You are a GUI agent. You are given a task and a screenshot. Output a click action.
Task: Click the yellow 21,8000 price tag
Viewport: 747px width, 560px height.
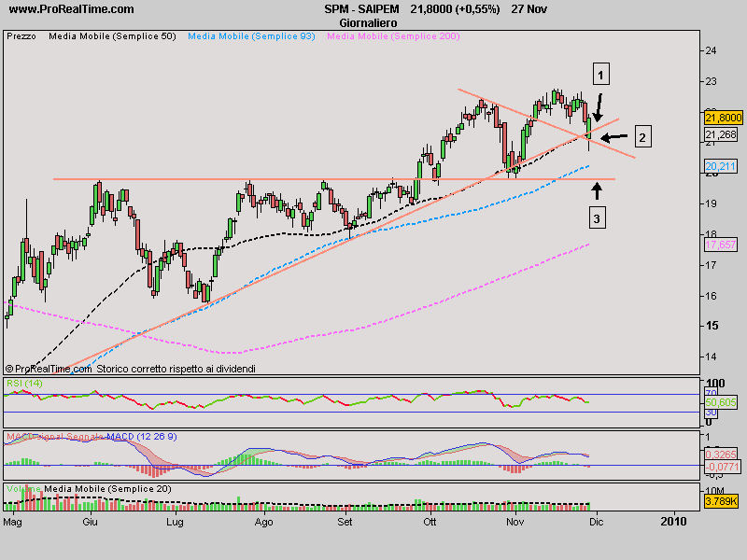click(x=723, y=118)
